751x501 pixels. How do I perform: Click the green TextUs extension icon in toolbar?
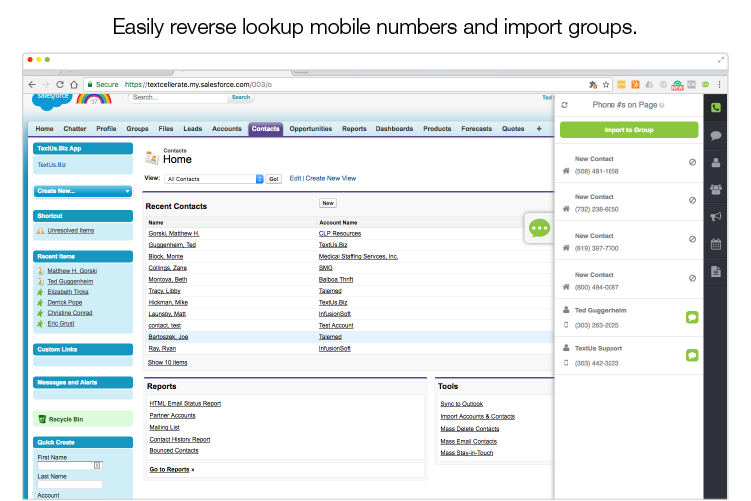[705, 84]
